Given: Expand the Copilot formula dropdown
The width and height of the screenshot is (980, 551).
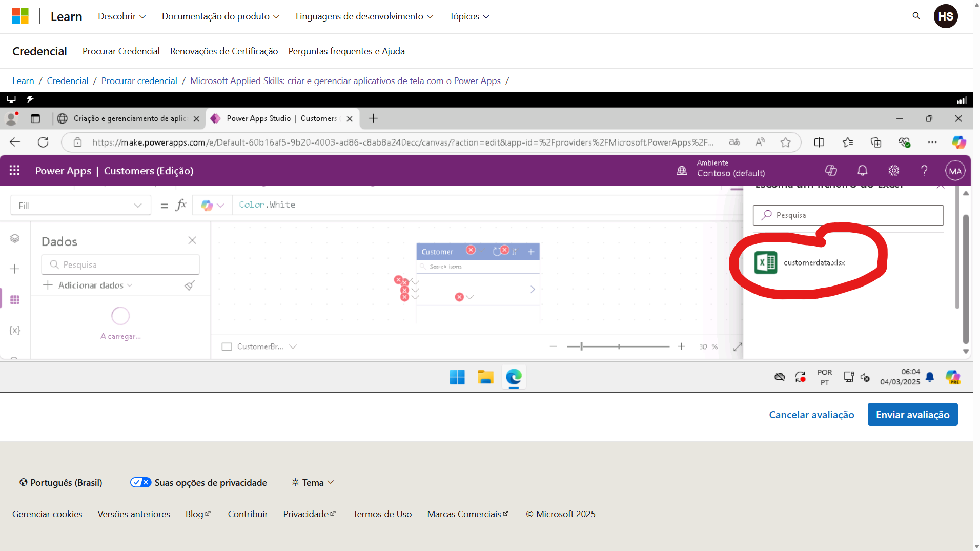Looking at the screenshot, I should (x=221, y=206).
